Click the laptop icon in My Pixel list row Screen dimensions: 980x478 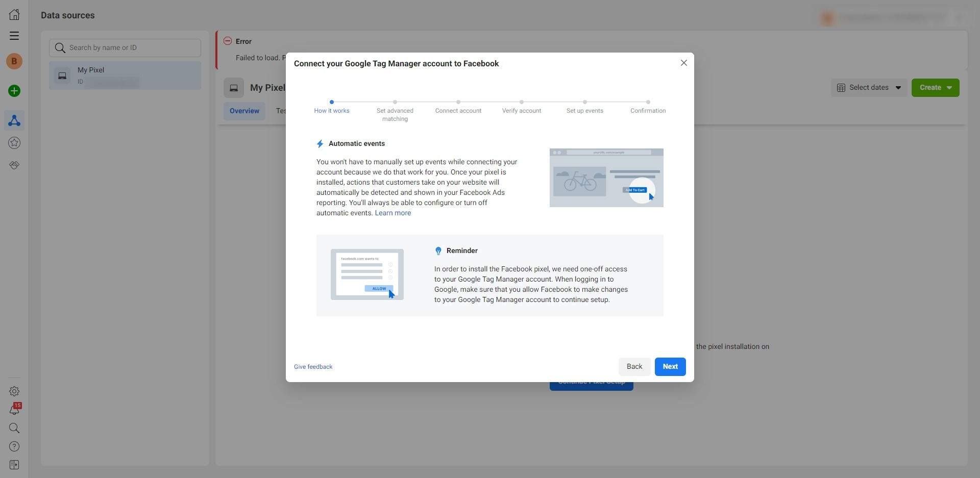point(62,76)
